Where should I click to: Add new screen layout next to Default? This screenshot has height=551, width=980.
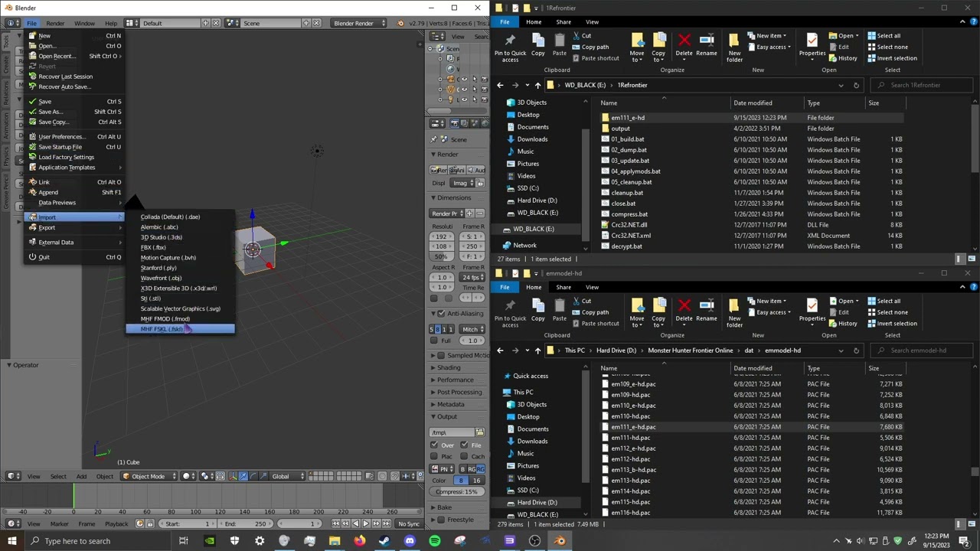coord(206,23)
